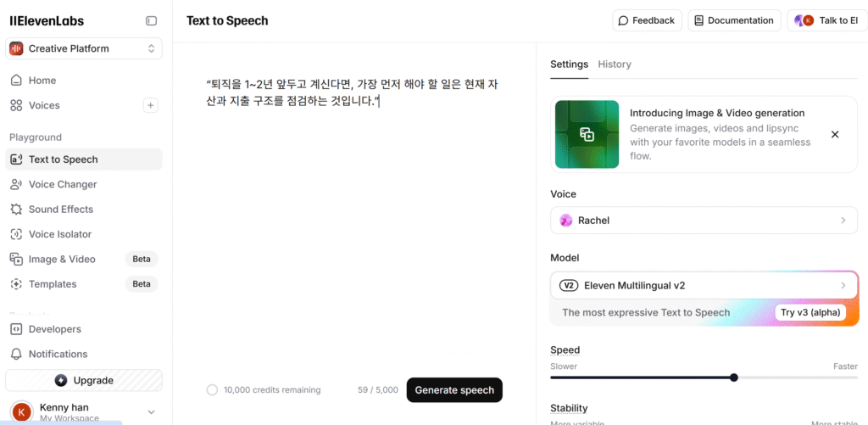The image size is (868, 425).
Task: Open the Voice Changer tool
Action: click(x=63, y=184)
